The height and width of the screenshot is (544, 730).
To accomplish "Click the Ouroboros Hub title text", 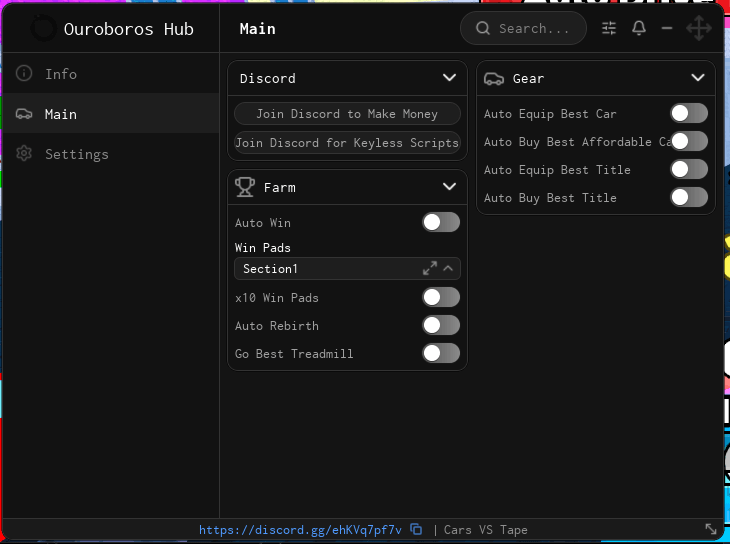I will click(x=128, y=29).
